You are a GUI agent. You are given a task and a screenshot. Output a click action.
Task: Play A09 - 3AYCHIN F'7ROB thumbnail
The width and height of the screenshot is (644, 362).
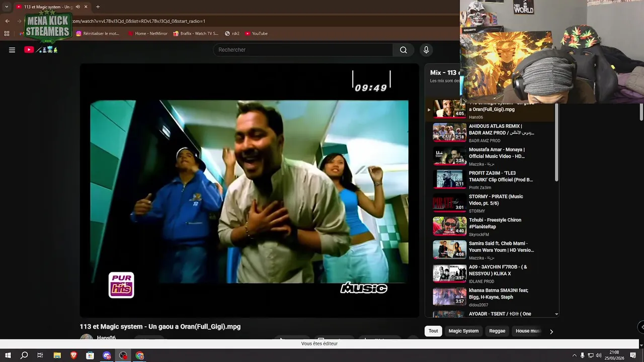[449, 273]
